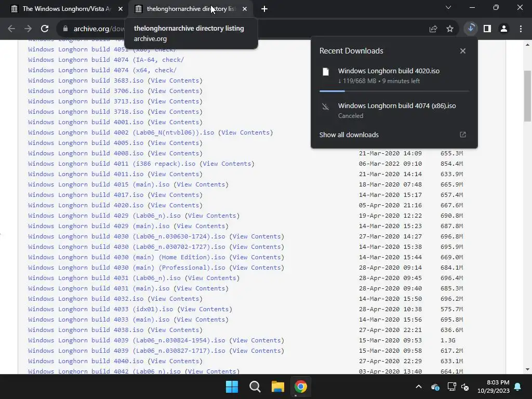This screenshot has height=399, width=532.
Task: Open the Chrome three-dot menu
Action: click(521, 29)
